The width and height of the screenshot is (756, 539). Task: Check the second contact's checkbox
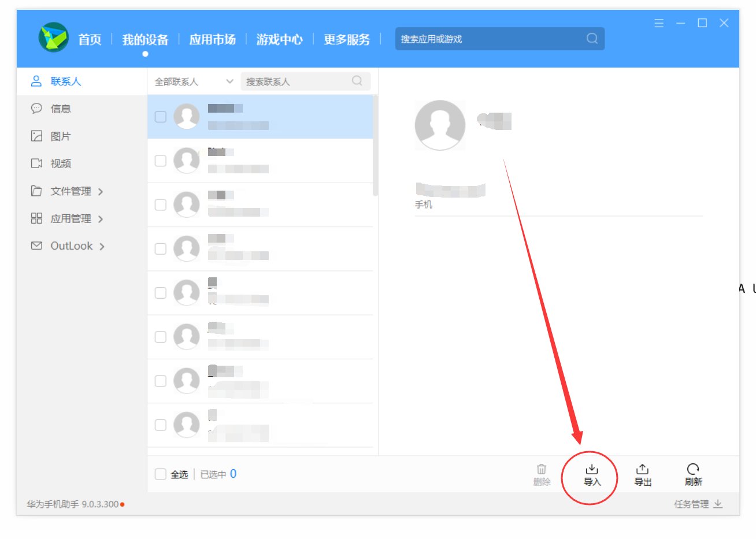pos(160,161)
